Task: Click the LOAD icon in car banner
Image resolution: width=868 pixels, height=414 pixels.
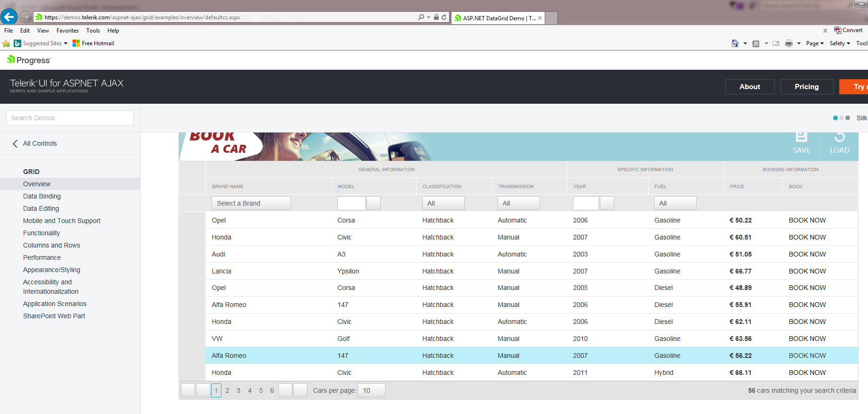Action: pos(839,143)
